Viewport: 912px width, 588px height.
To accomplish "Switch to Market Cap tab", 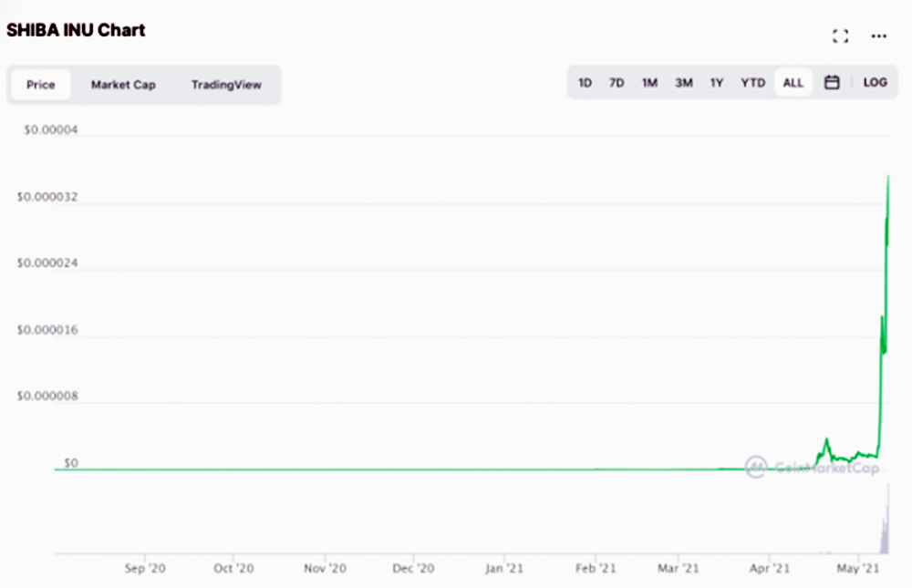I will pyautogui.click(x=123, y=85).
